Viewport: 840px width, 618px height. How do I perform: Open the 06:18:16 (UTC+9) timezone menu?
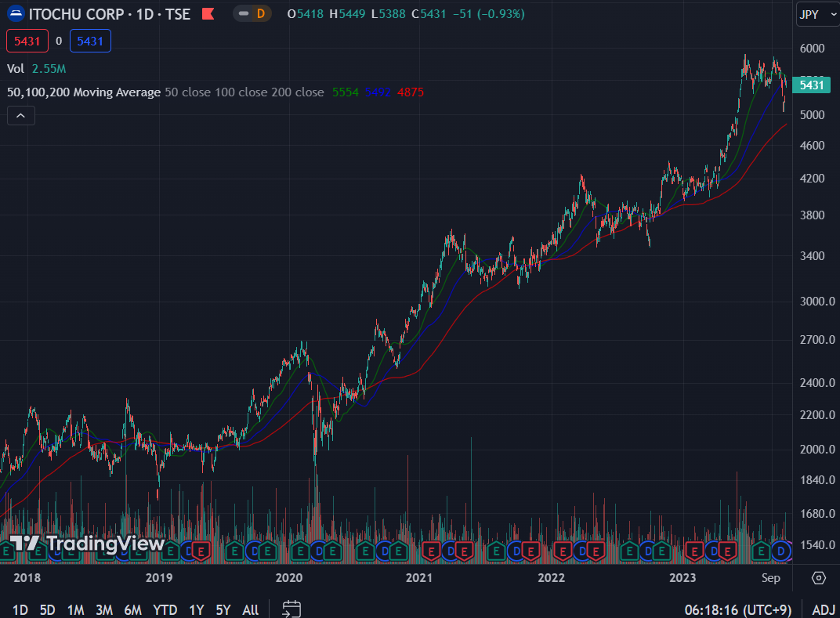737,609
